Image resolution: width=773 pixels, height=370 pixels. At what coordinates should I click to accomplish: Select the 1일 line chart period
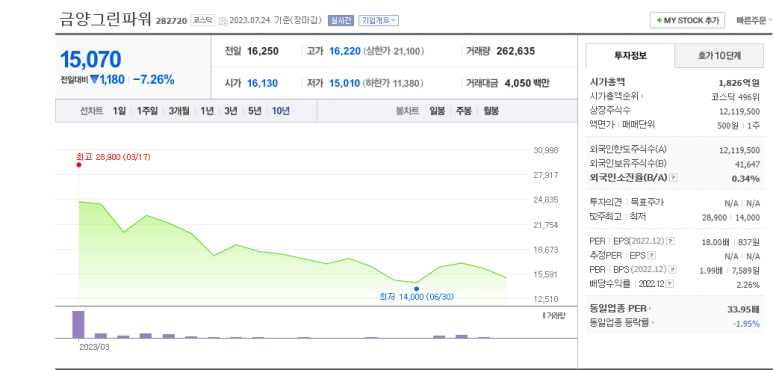click(x=119, y=111)
